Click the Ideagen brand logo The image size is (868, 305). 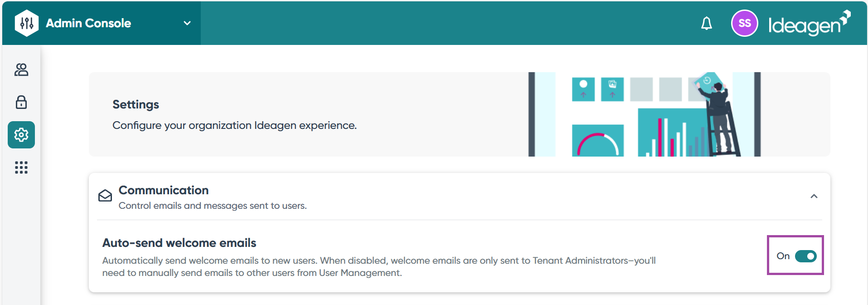tap(809, 24)
